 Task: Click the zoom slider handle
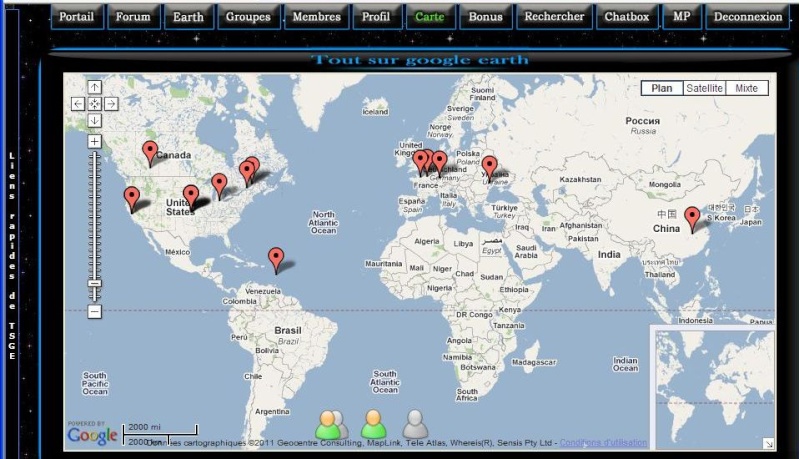click(x=94, y=283)
